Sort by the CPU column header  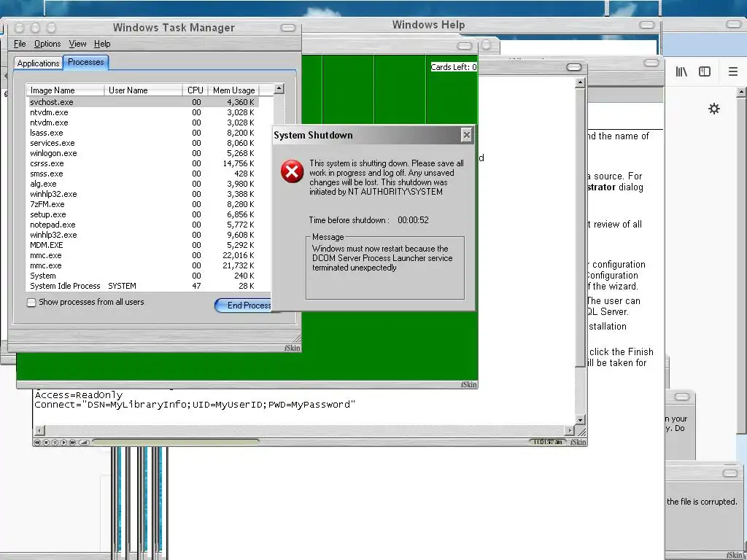point(196,90)
